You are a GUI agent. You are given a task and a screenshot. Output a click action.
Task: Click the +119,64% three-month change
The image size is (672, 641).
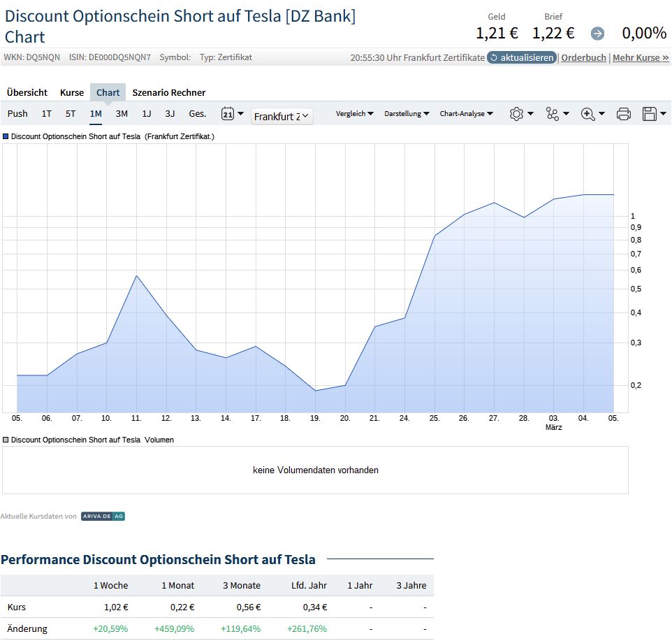click(x=241, y=629)
